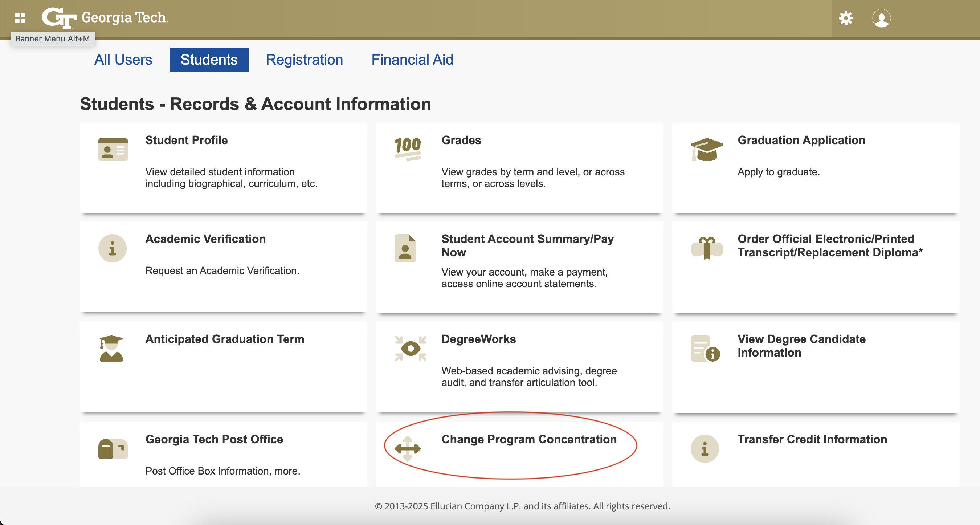
Task: Open the settings gear icon
Action: [846, 18]
